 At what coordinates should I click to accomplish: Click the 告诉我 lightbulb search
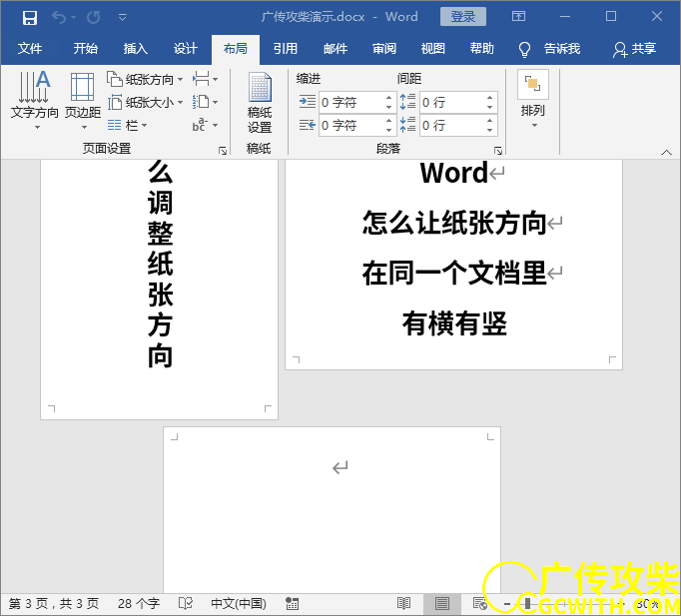pyautogui.click(x=550, y=49)
